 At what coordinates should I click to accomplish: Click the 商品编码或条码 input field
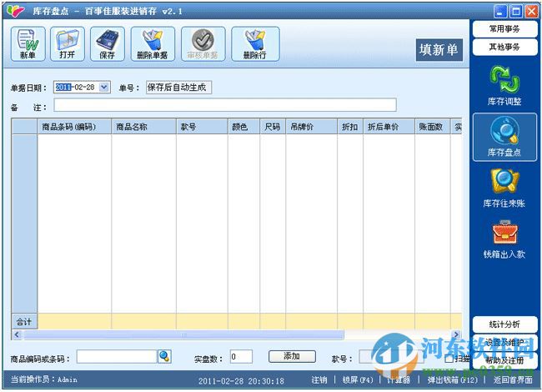(x=117, y=356)
